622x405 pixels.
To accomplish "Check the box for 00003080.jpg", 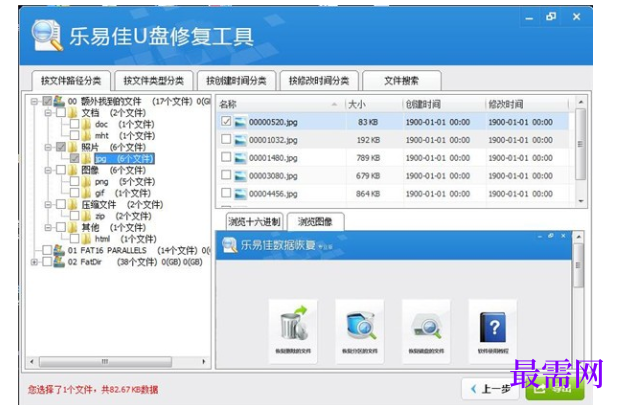I will [x=226, y=175].
